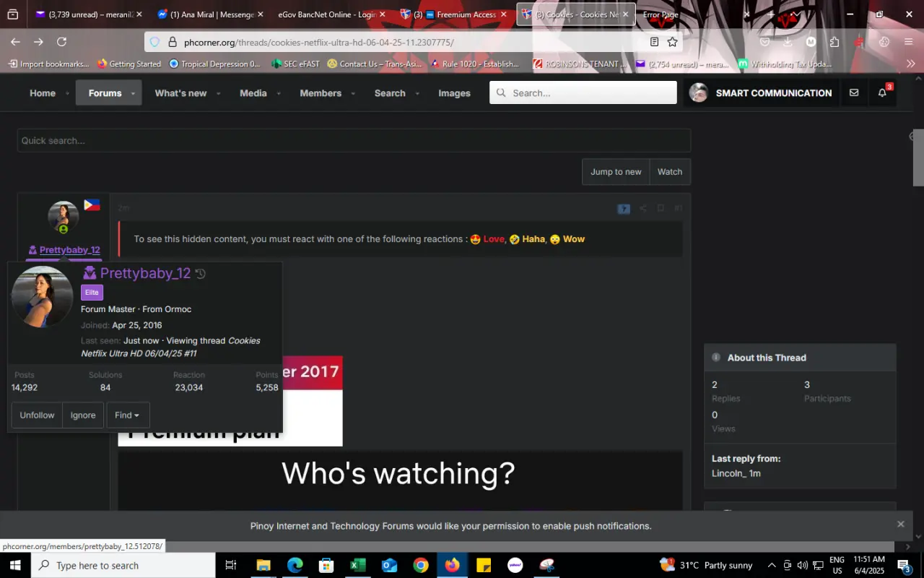Close the Ana Miral Messenger tab
This screenshot has height=578, width=924.
[261, 14]
